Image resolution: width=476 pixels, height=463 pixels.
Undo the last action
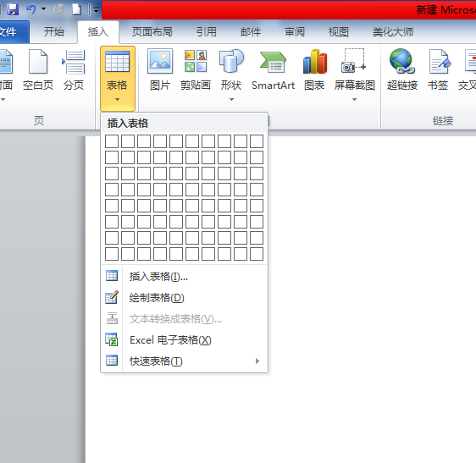click(30, 9)
